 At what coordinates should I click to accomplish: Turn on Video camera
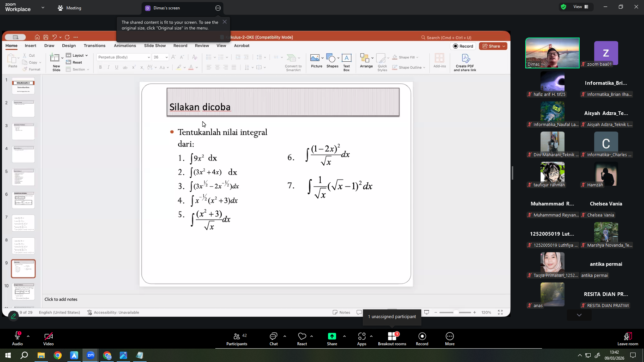[48, 339]
